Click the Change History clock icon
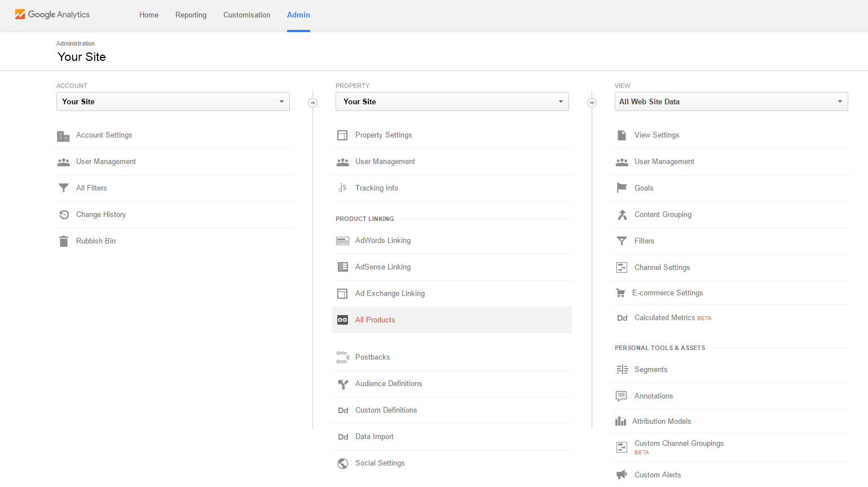 pos(64,214)
